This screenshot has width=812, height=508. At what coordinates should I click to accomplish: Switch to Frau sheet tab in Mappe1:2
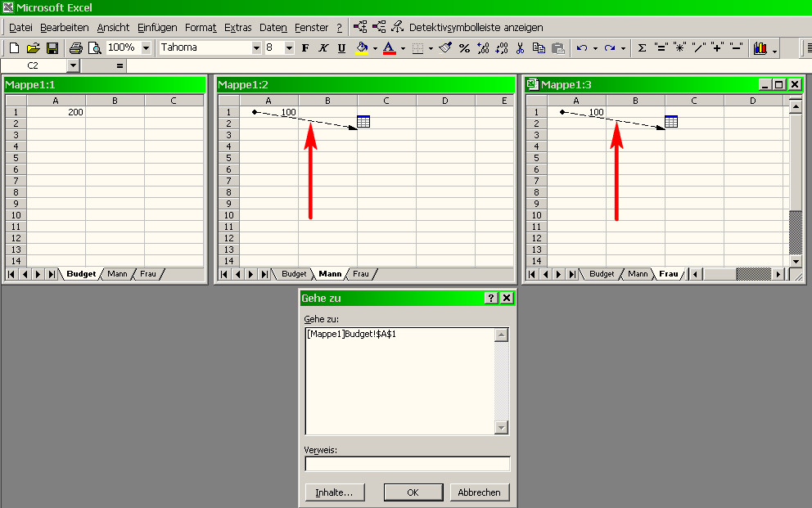click(x=361, y=274)
